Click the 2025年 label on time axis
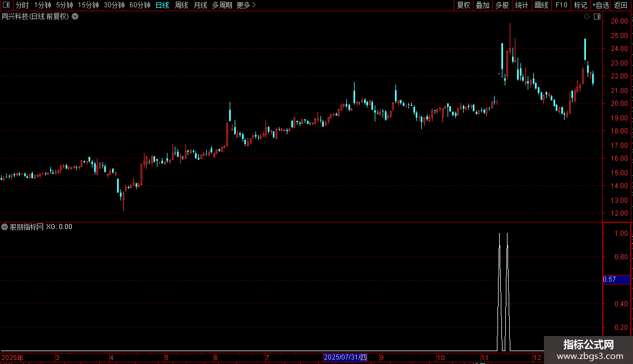This screenshot has width=633, height=364. tap(12, 357)
